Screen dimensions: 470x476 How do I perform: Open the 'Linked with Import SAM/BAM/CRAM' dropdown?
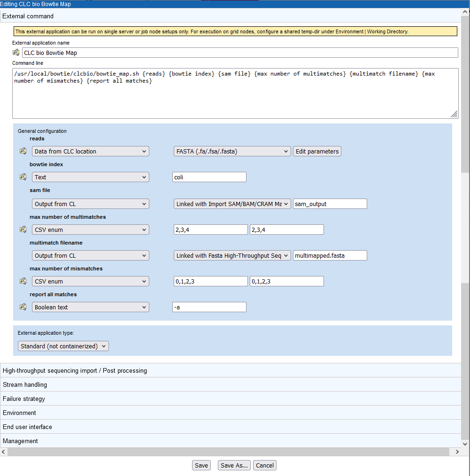point(232,204)
